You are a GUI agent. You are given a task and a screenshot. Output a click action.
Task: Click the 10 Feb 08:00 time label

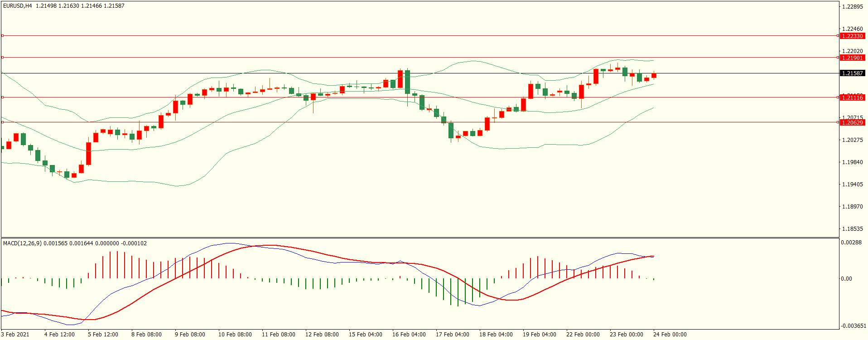click(x=235, y=335)
